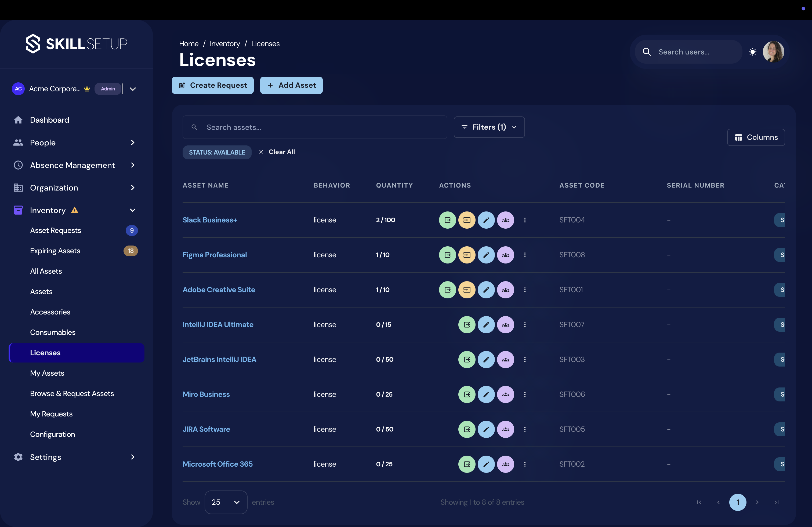Click the Create Request button
This screenshot has width=812, height=527.
[213, 85]
